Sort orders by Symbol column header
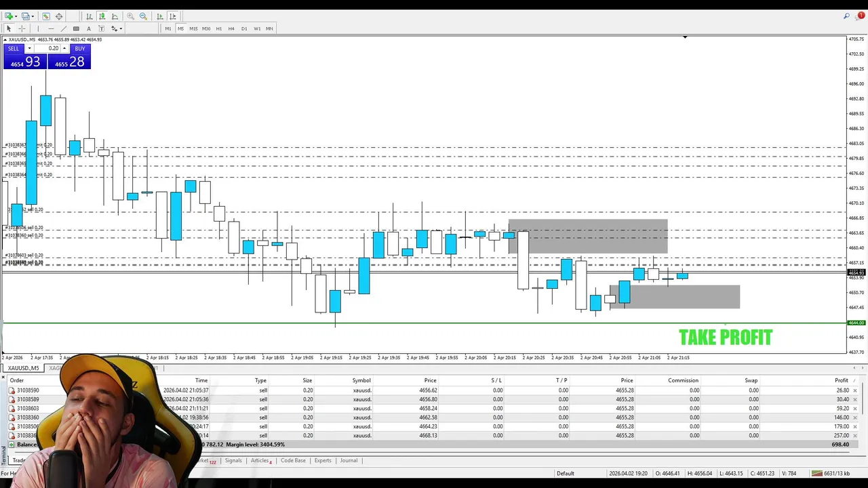868x488 pixels. (361, 380)
